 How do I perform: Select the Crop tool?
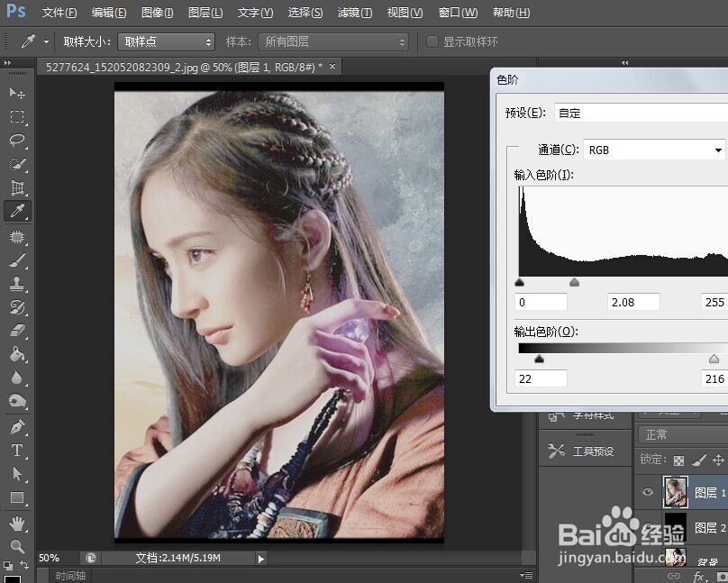coord(17,187)
